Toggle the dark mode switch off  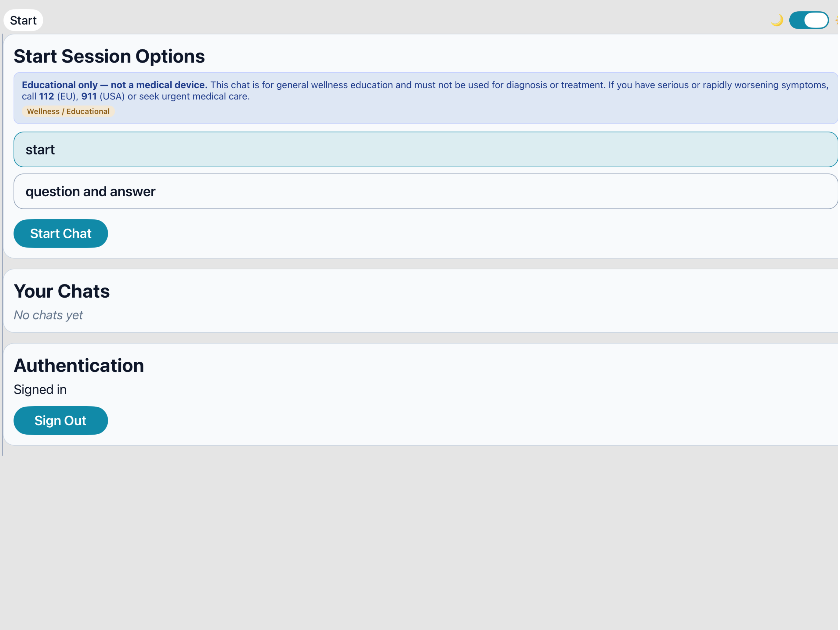(809, 20)
